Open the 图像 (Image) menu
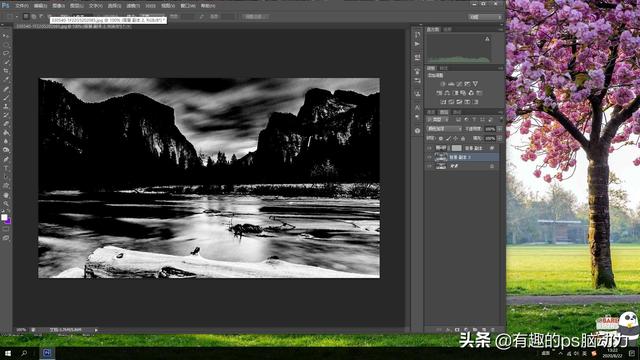The height and width of the screenshot is (360, 640). (58, 6)
